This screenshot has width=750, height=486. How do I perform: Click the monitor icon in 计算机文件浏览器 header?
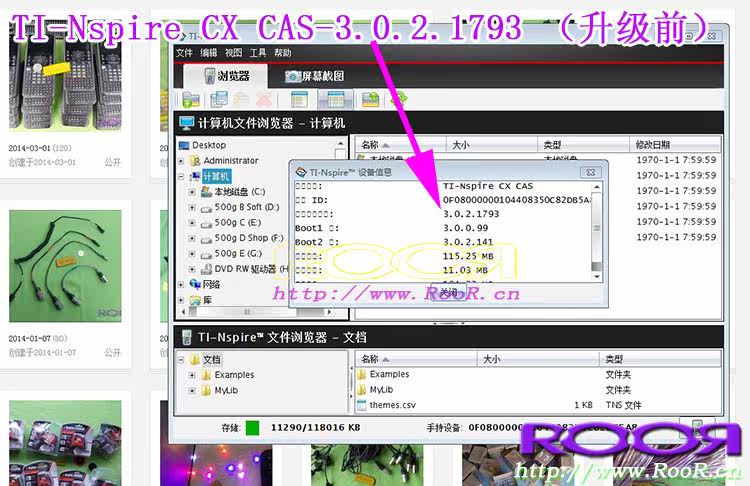(187, 123)
